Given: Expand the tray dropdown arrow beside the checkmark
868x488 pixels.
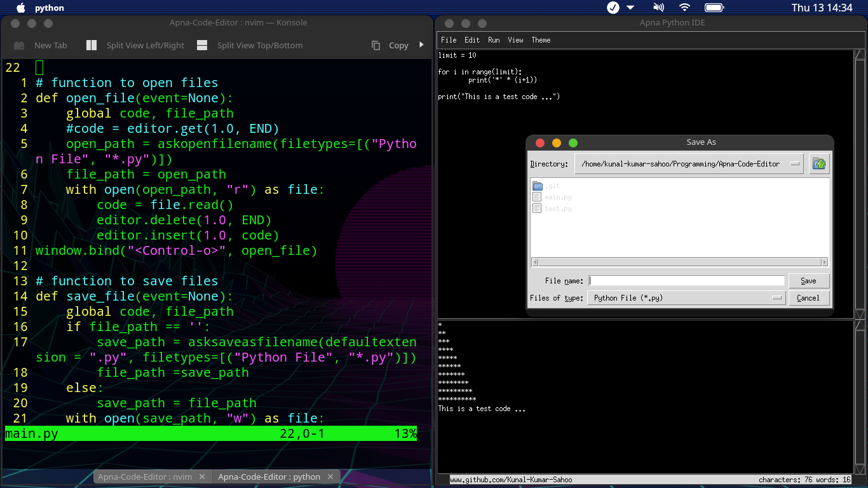Looking at the screenshot, I should pyautogui.click(x=630, y=8).
